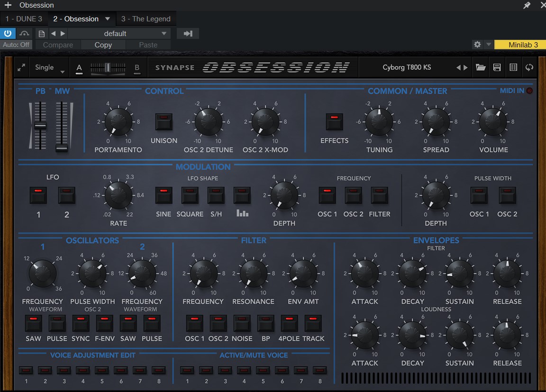Click the LFO RATE knob

pyautogui.click(x=118, y=195)
